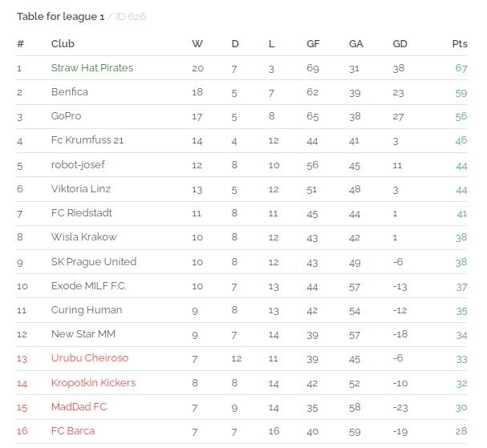Screen dimensions: 487x448
Task: Select the GoPro club name
Action: pos(66,116)
